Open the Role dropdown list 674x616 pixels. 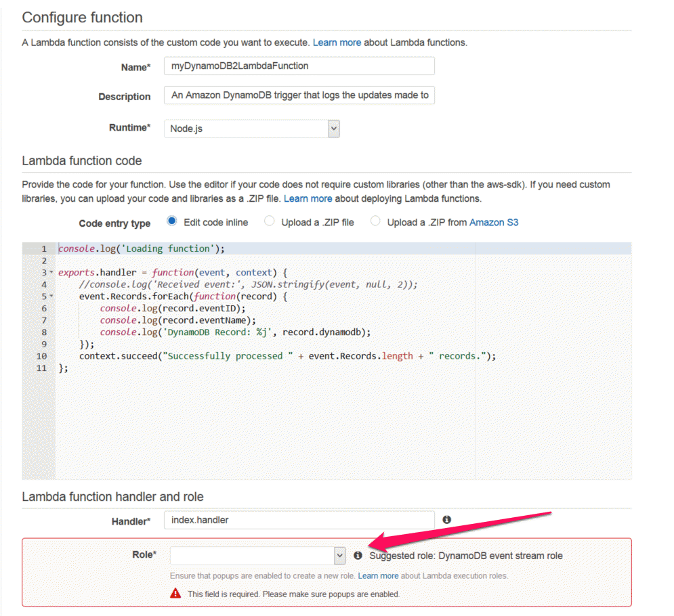(257, 556)
